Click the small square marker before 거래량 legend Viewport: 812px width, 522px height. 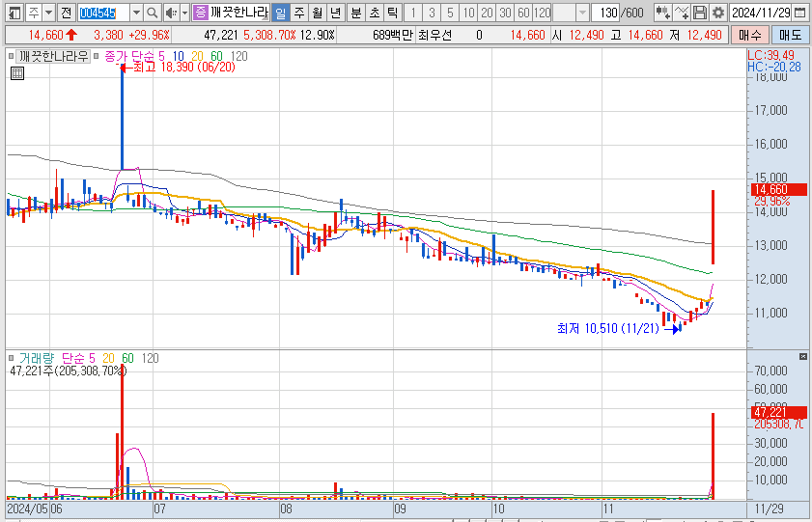pos(11,358)
